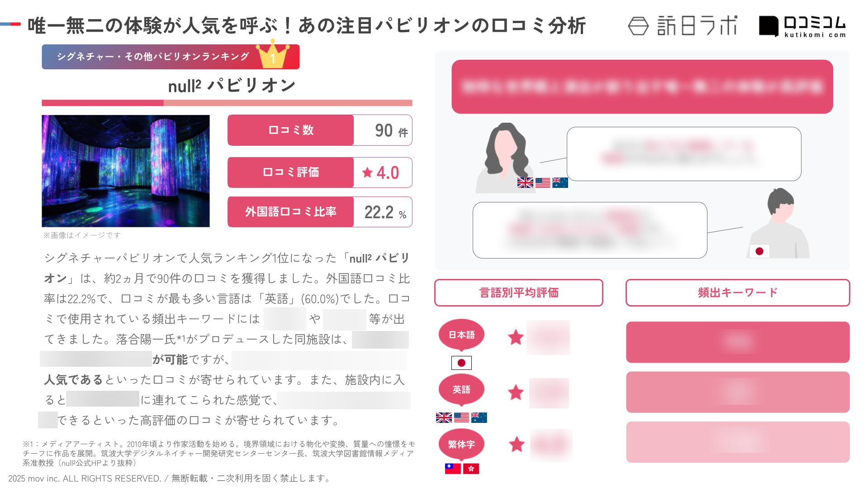Click the null² pavilion image thumbnail
The image size is (868, 489).
[126, 171]
